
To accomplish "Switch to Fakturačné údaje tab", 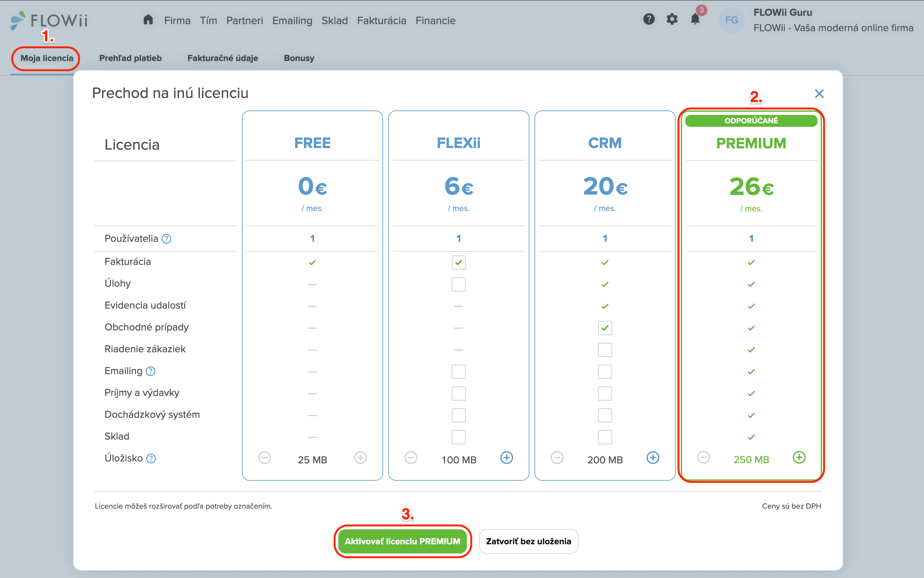I will point(223,58).
